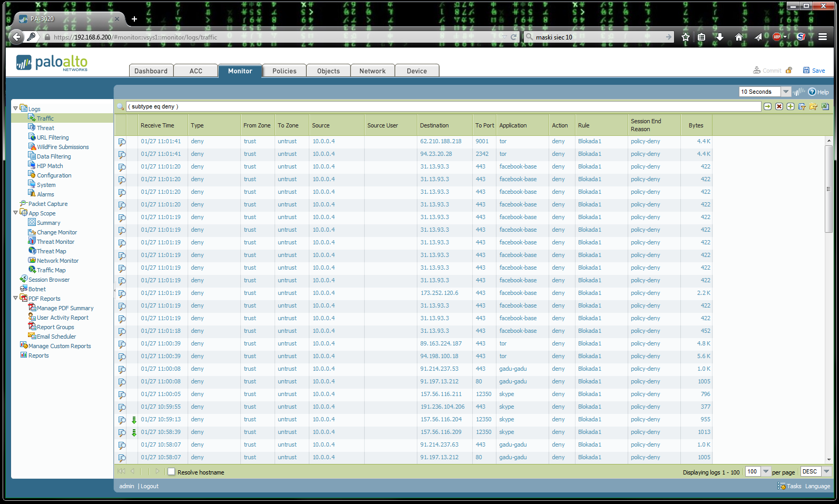Viewport: 839px width, 504px height.
Task: Open WildFire Submissions logs
Action: click(63, 147)
